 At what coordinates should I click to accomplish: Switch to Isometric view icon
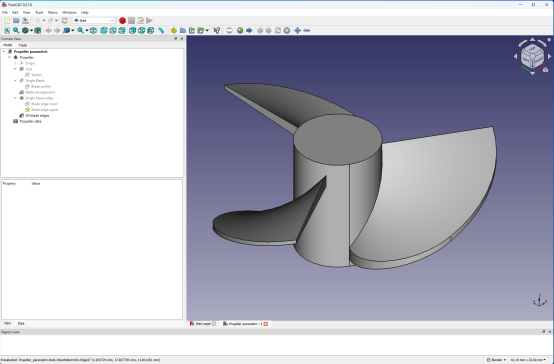[93, 30]
